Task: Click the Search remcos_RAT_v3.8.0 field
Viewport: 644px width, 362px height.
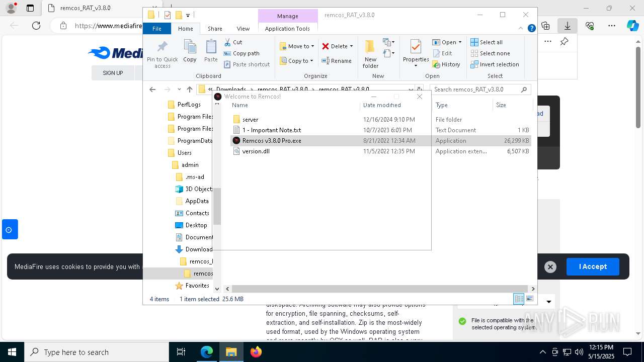Action: pyautogui.click(x=480, y=89)
